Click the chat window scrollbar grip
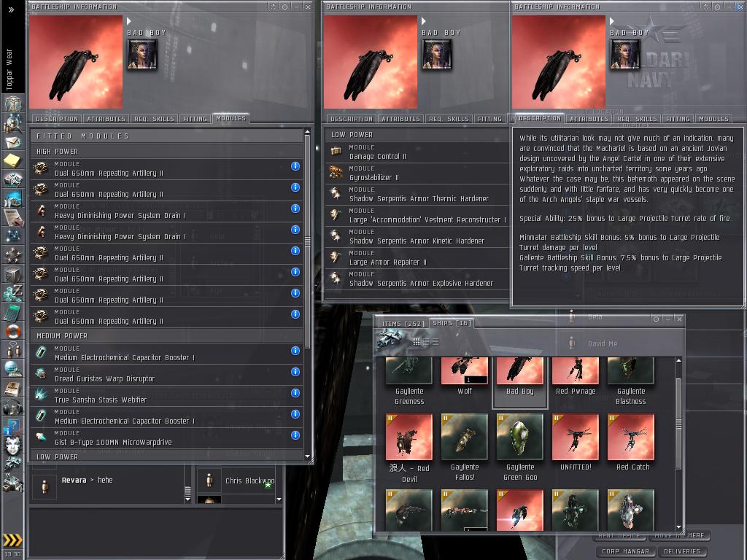 187,491
